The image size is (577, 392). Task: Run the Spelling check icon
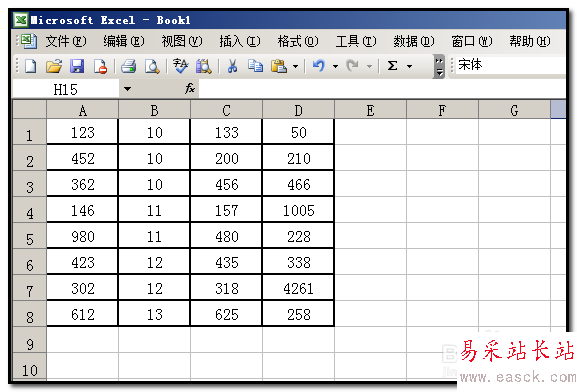(181, 66)
